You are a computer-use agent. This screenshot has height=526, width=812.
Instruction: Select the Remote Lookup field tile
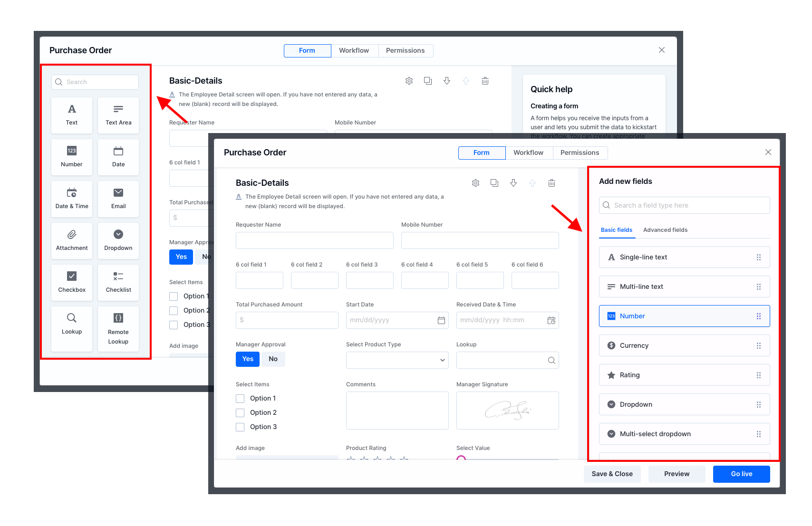tap(118, 329)
